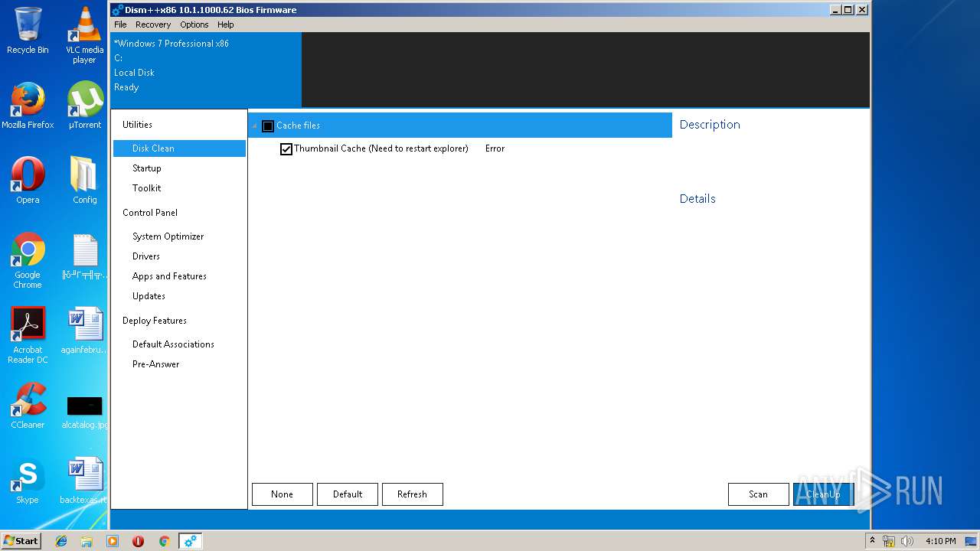Open the File menu
The height and width of the screenshot is (551, 980).
tap(120, 24)
